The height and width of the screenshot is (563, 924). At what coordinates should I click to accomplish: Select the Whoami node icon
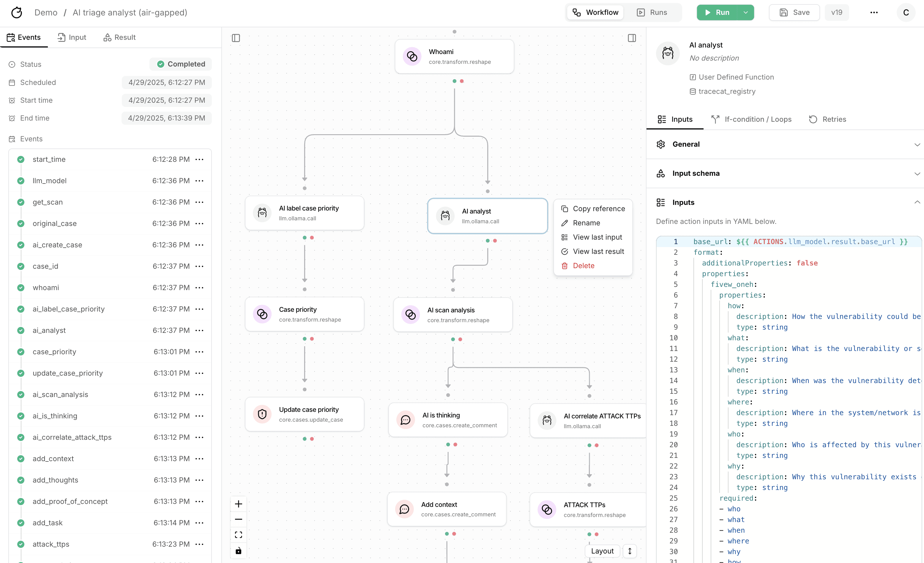(x=412, y=56)
